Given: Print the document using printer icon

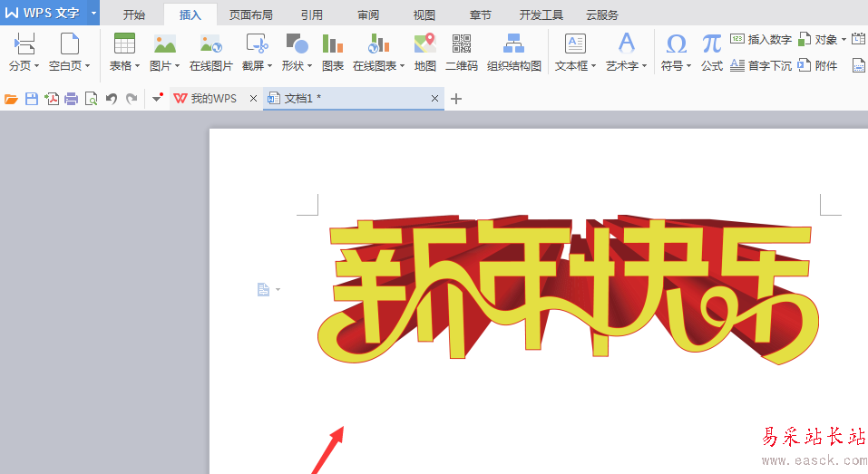Looking at the screenshot, I should pyautogui.click(x=72, y=99).
